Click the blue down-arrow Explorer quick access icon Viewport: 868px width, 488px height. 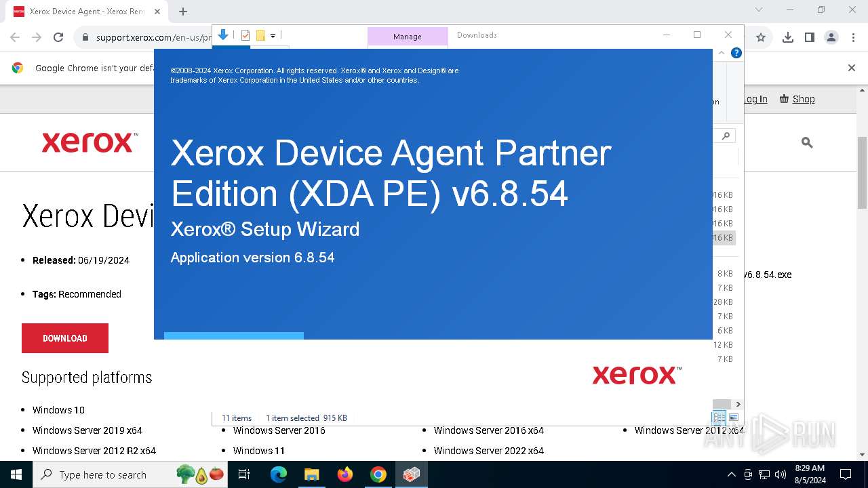(223, 35)
